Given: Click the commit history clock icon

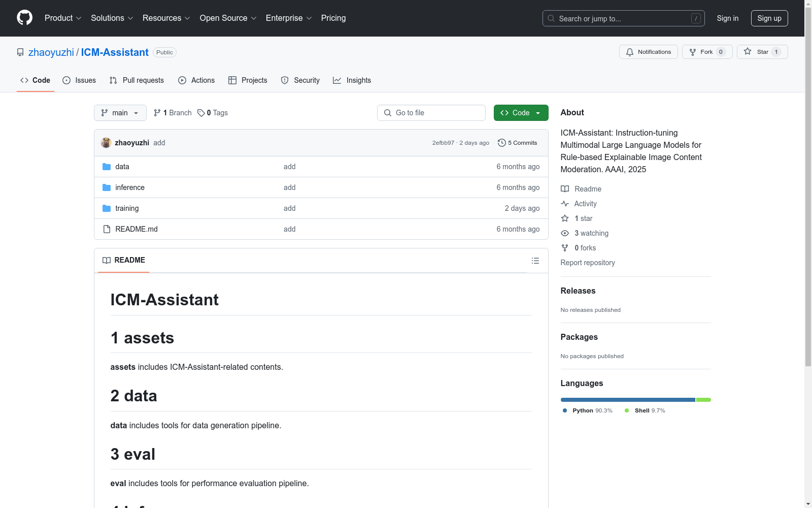Looking at the screenshot, I should click(x=502, y=143).
